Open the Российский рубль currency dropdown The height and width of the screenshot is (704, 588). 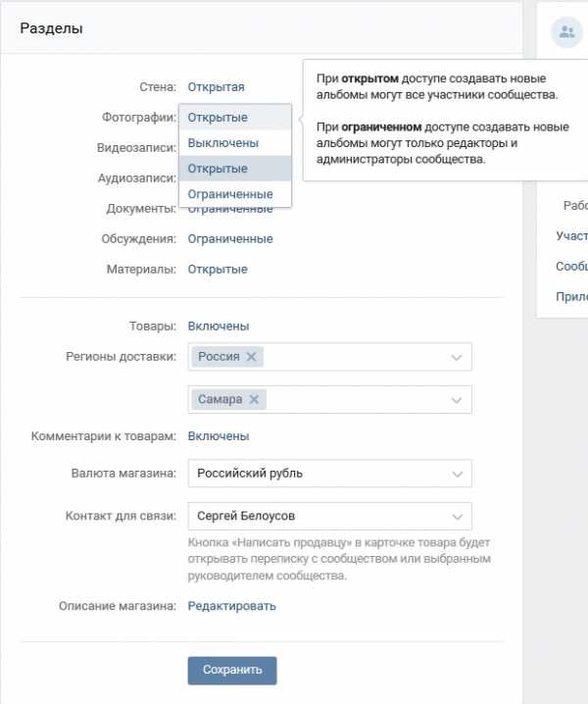pos(330,474)
